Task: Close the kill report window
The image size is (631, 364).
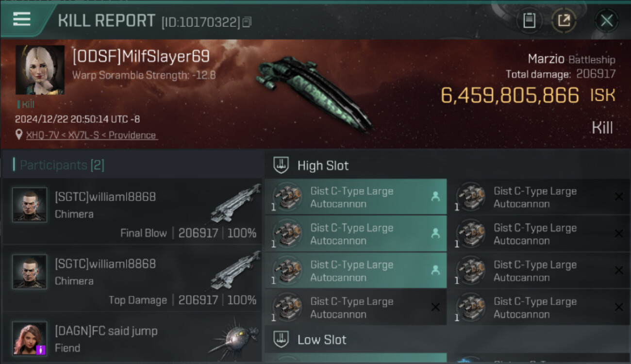Action: [x=606, y=20]
